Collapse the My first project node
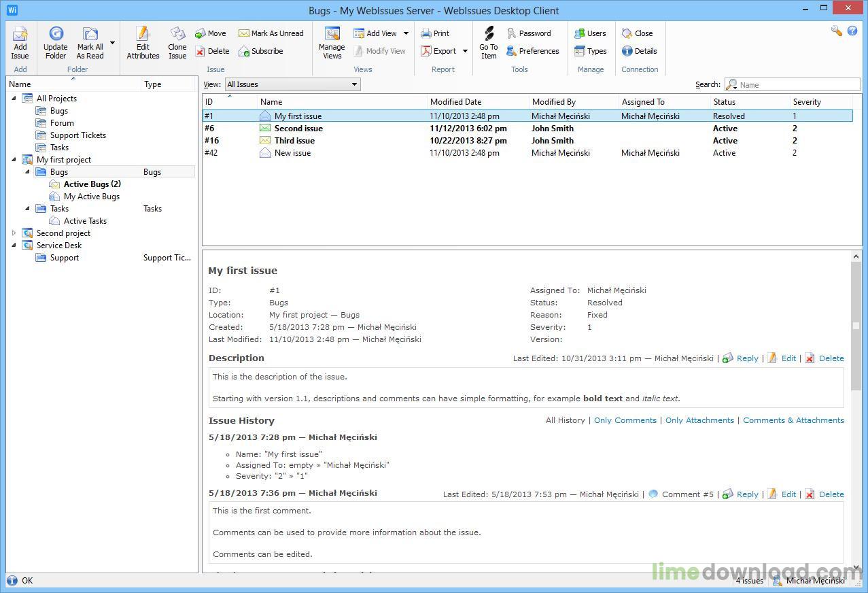The width and height of the screenshot is (868, 593). point(14,160)
